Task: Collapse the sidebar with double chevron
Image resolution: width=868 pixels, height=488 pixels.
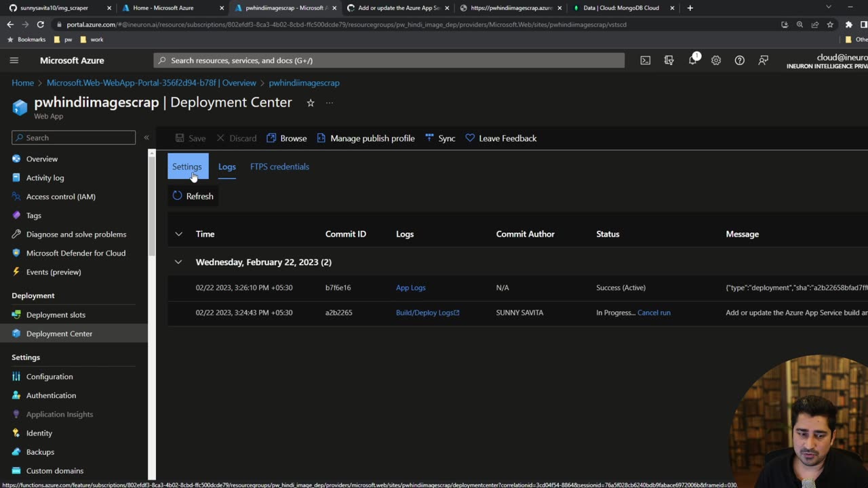Action: click(x=146, y=138)
